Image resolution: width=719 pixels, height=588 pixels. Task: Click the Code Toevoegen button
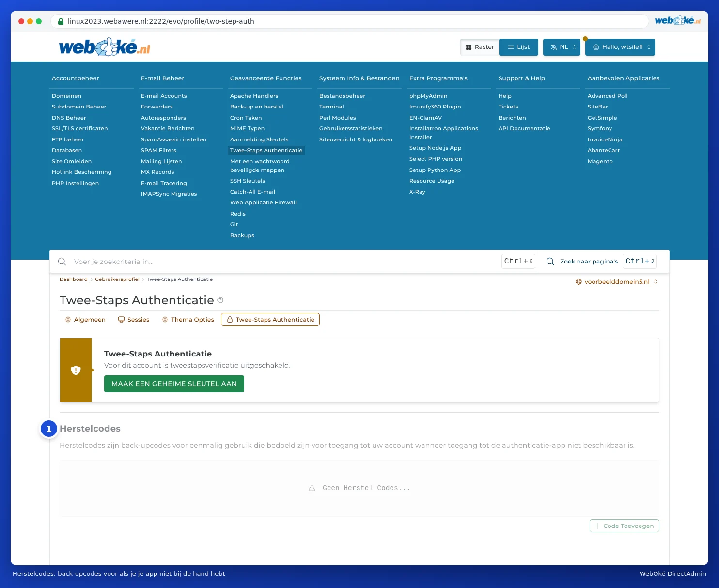(624, 526)
